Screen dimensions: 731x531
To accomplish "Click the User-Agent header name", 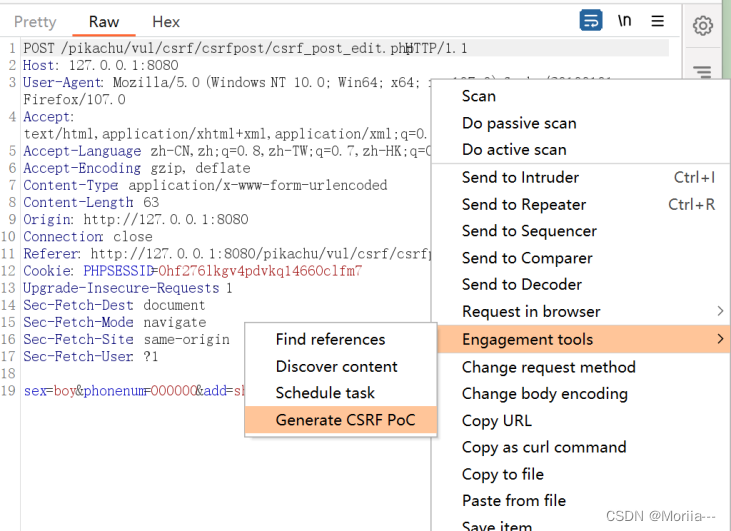I will point(63,83).
